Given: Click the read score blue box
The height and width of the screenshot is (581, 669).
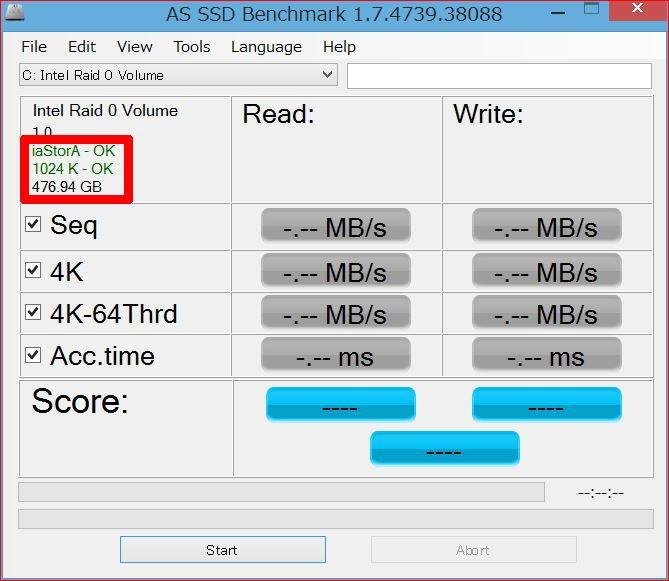Looking at the screenshot, I should pos(340,404).
